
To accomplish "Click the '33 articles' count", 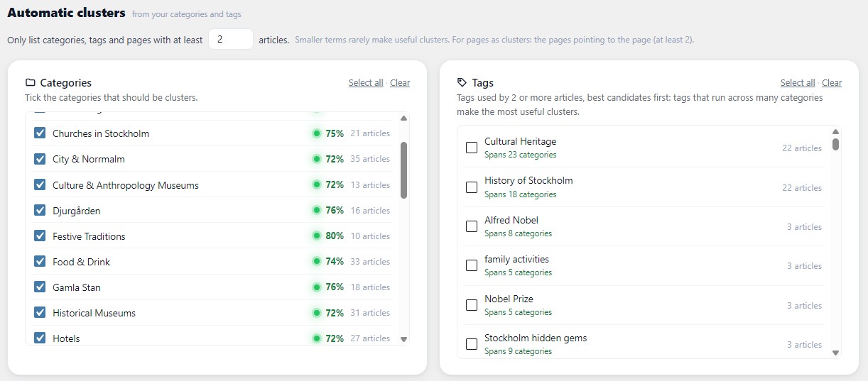I will pos(370,261).
